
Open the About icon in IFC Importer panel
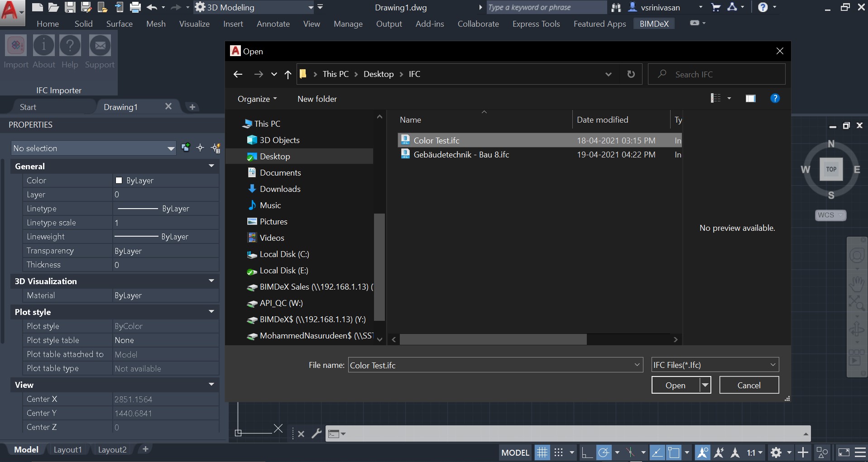coord(43,46)
